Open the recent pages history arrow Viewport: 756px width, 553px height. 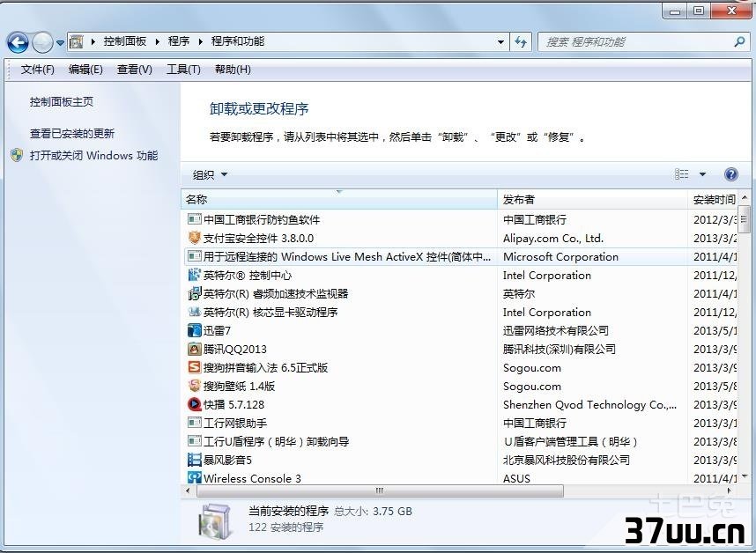(x=60, y=43)
